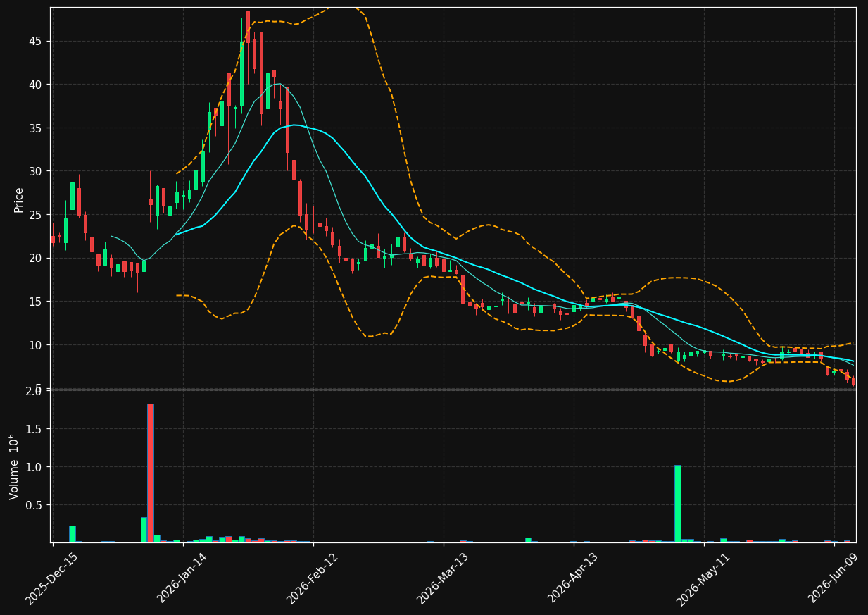Click the 2026-Jun-09 date label
This screenshot has width=868, height=615.
tap(834, 578)
